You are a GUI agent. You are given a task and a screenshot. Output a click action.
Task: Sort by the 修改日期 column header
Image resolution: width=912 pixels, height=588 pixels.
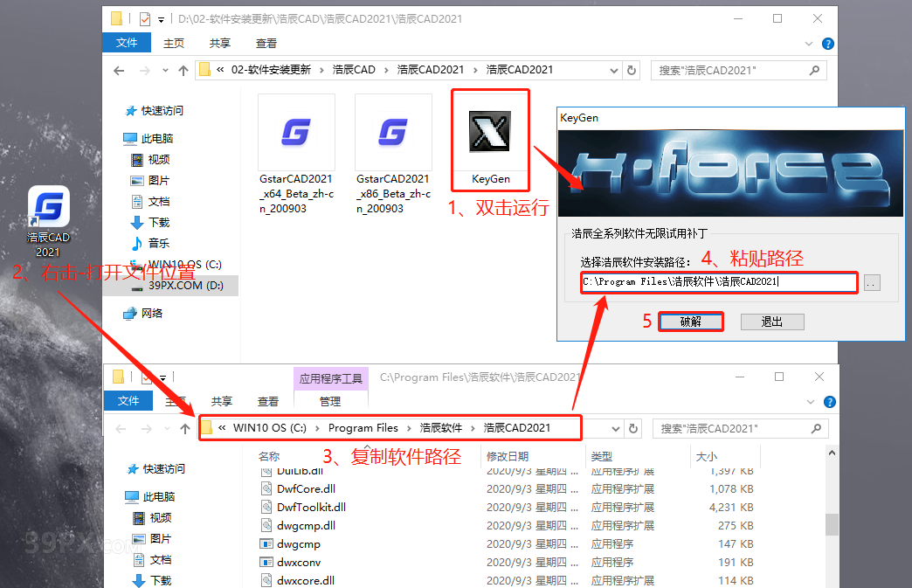(508, 457)
